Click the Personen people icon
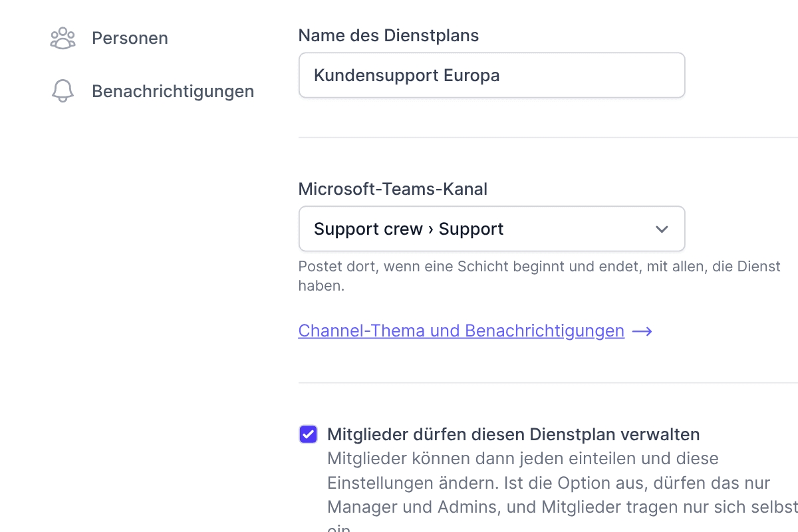This screenshot has width=798, height=532. click(63, 38)
